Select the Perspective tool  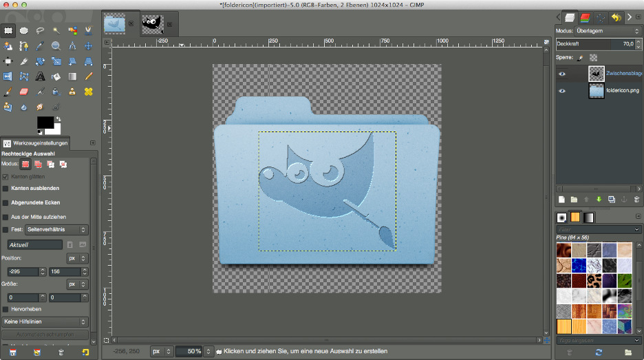click(88, 61)
